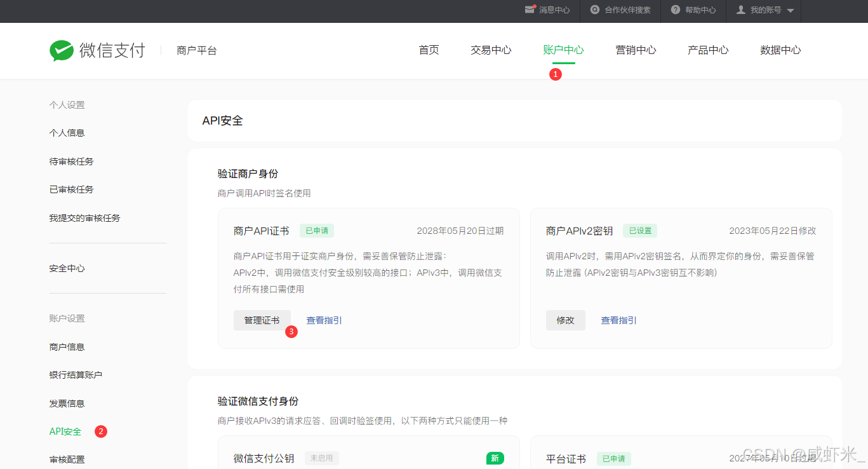Image resolution: width=868 pixels, height=469 pixels.
Task: Open 查看指引 for 商户API证书
Action: point(324,320)
